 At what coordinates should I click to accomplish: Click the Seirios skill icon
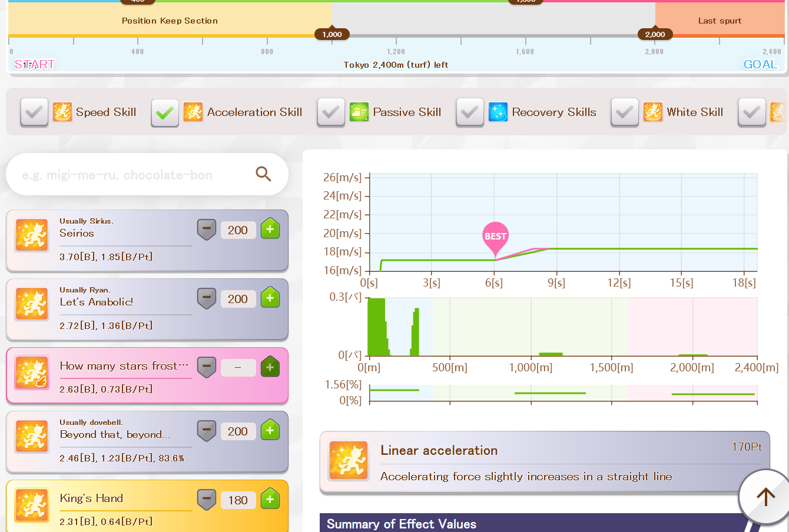click(x=32, y=235)
